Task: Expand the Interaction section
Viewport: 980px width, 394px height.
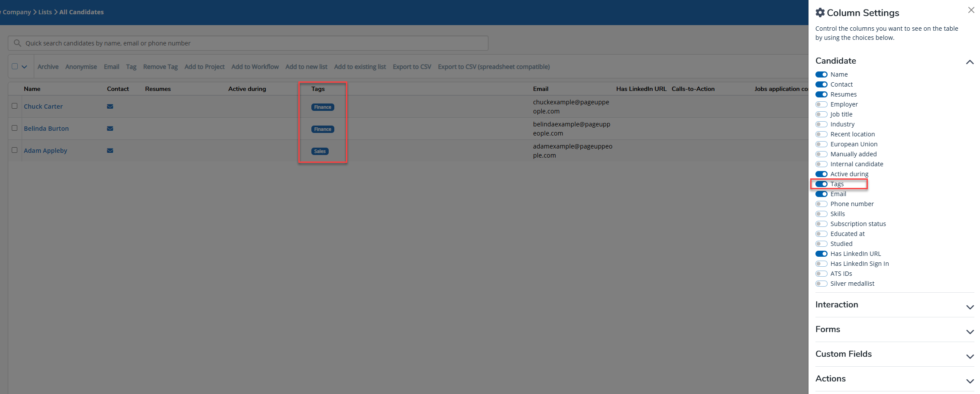Action: pyautogui.click(x=970, y=307)
